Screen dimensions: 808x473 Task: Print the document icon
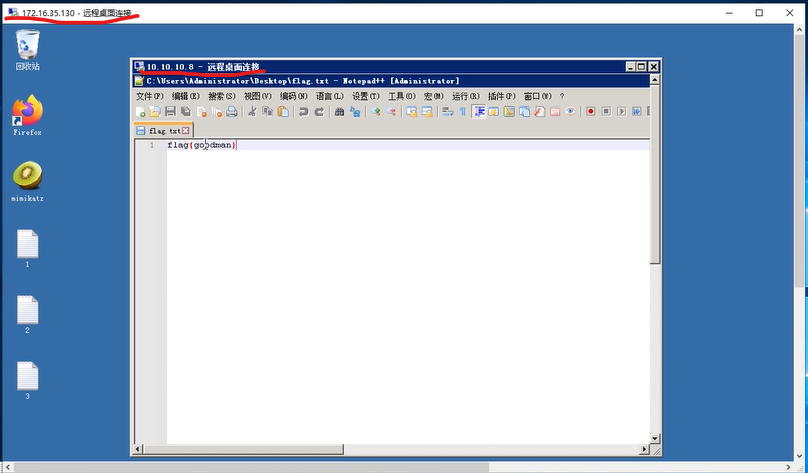tap(232, 111)
